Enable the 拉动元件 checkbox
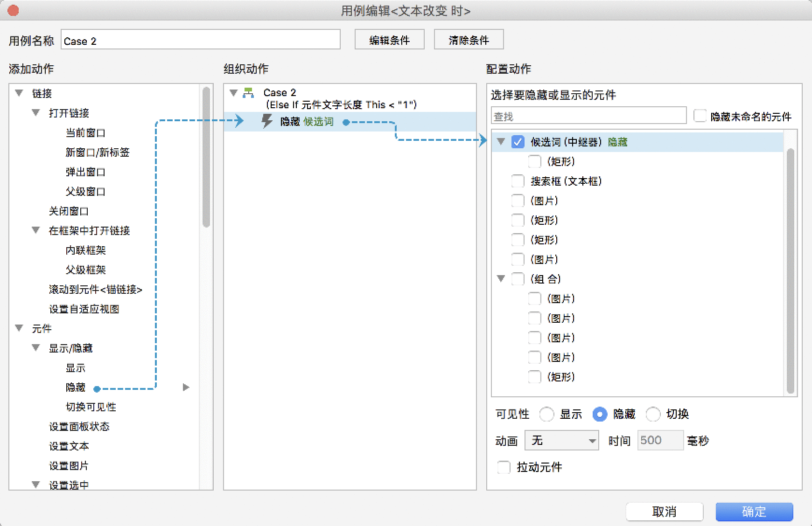 504,467
